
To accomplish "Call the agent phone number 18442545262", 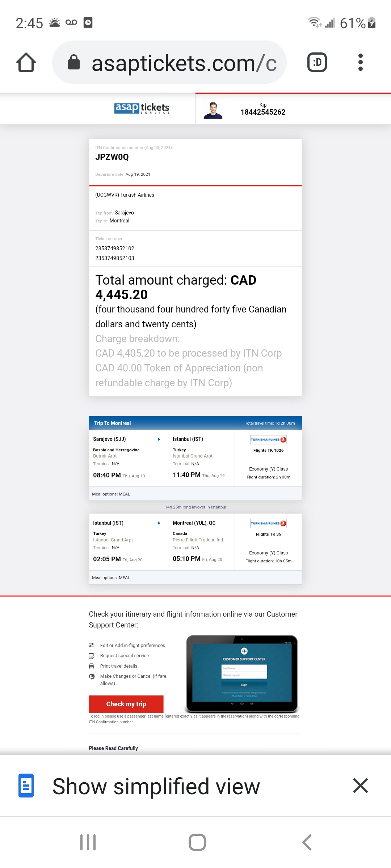I will [x=263, y=112].
